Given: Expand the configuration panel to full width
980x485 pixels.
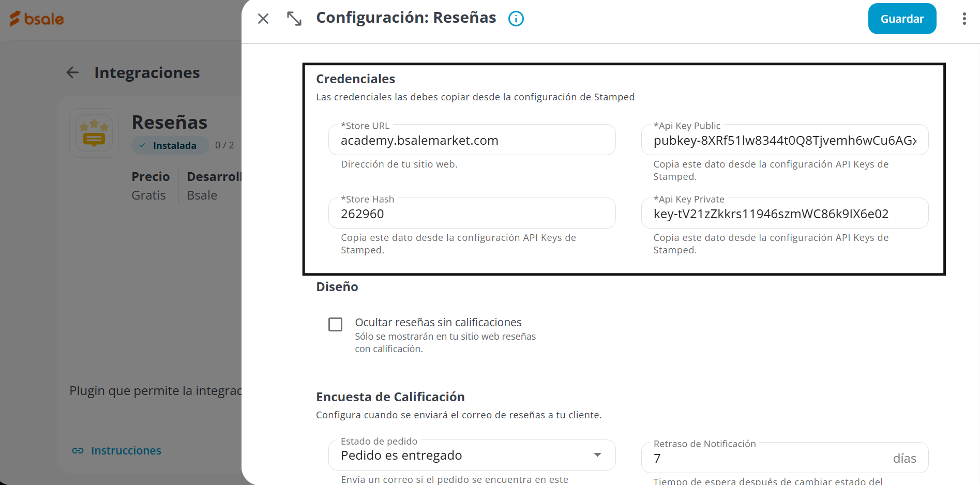Looking at the screenshot, I should (x=294, y=19).
